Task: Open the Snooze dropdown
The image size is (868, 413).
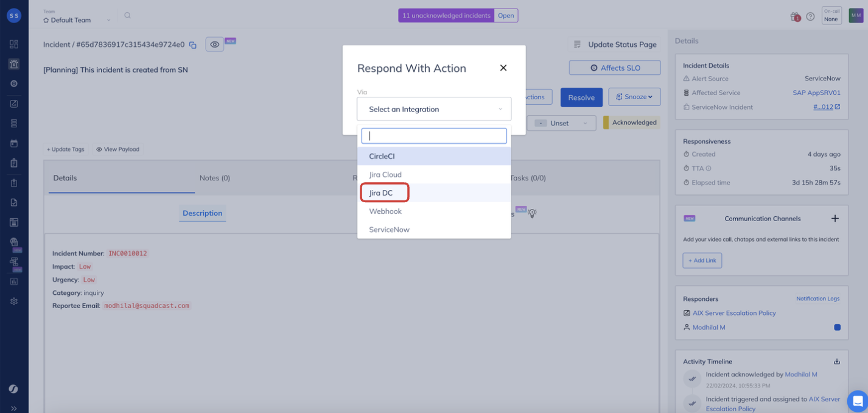Action: [634, 97]
